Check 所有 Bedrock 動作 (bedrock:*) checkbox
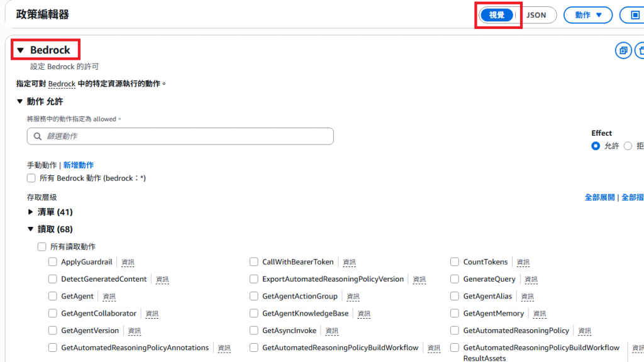644x362 pixels. point(31,178)
